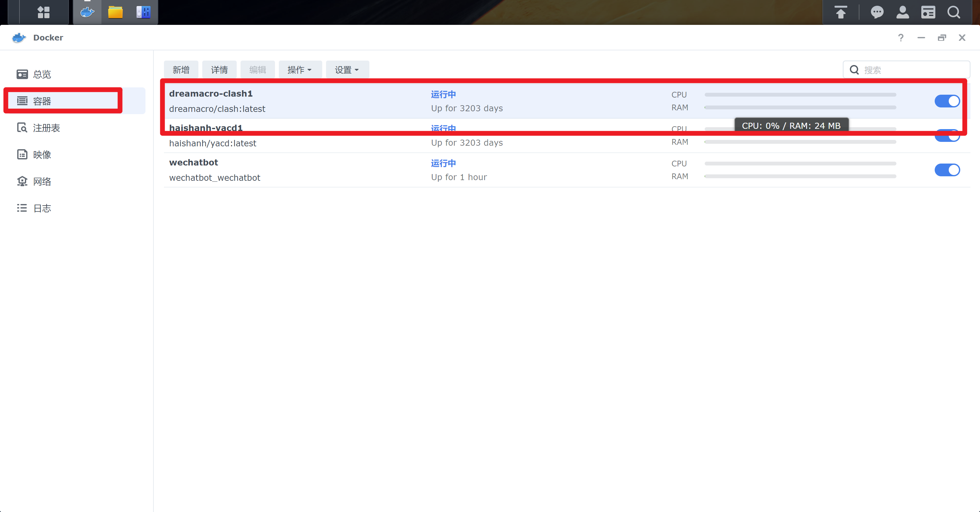The height and width of the screenshot is (512, 980).
Task: Click Up for 3203 days under haishanh-yacd1
Action: (467, 143)
